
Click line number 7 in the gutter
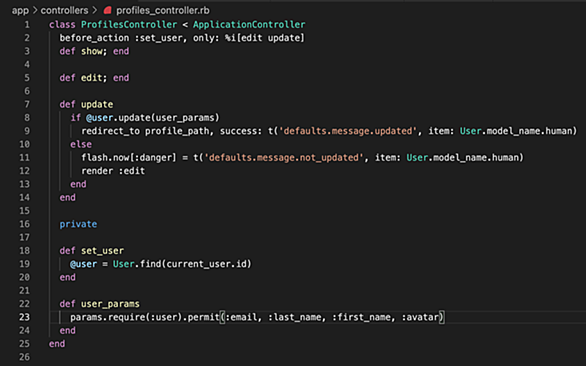[27, 104]
